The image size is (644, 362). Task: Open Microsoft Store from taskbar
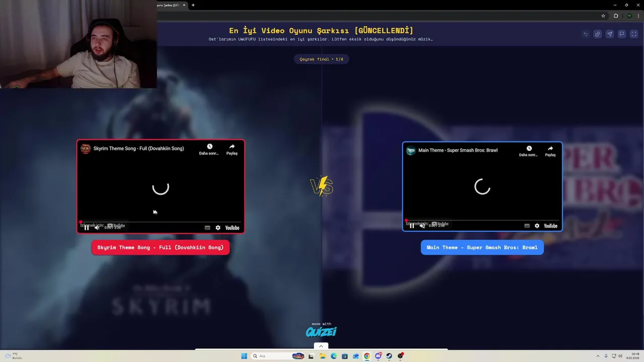click(x=345, y=356)
